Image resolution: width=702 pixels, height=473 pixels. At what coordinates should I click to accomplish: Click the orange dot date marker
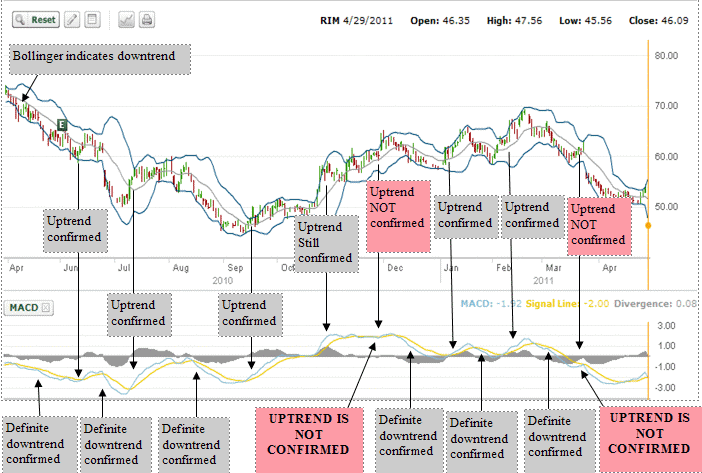tap(648, 226)
